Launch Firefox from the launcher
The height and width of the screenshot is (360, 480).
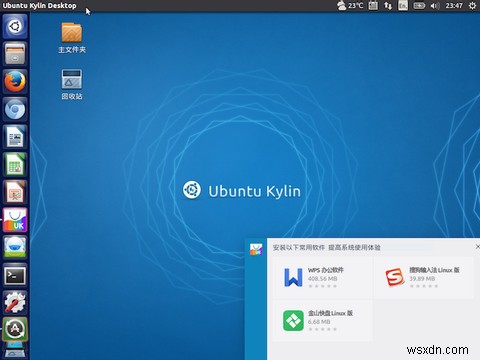(x=15, y=82)
